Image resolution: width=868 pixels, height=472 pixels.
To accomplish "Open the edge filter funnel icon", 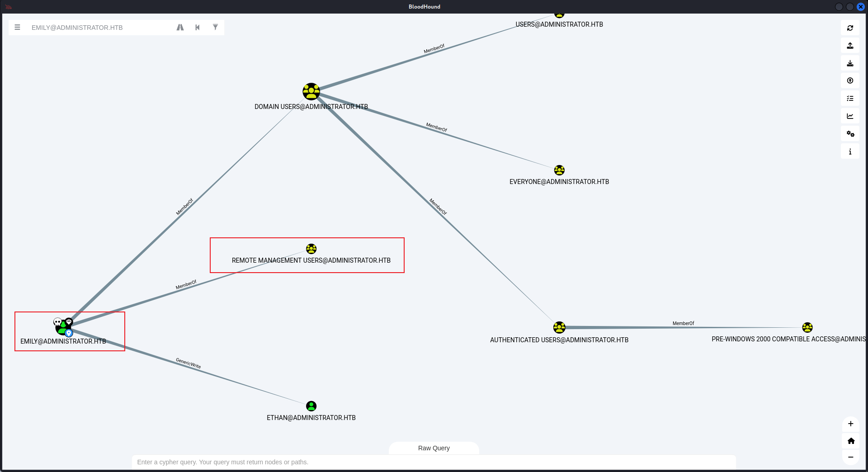I will pyautogui.click(x=215, y=27).
